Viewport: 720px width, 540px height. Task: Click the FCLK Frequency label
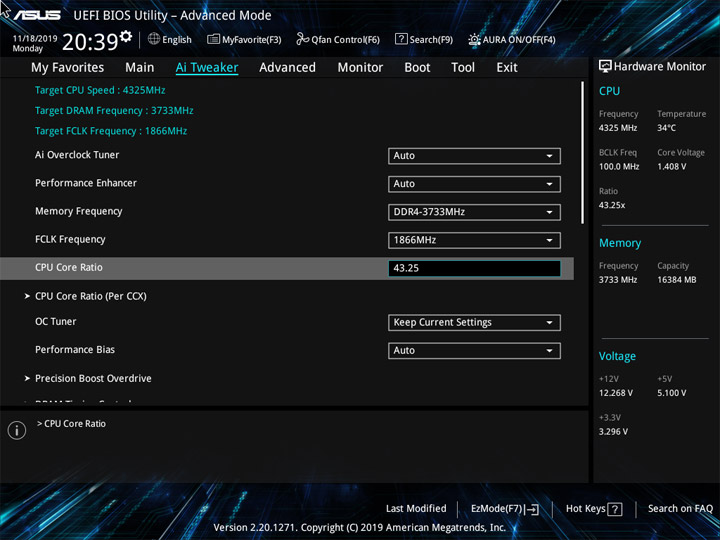tap(70, 239)
